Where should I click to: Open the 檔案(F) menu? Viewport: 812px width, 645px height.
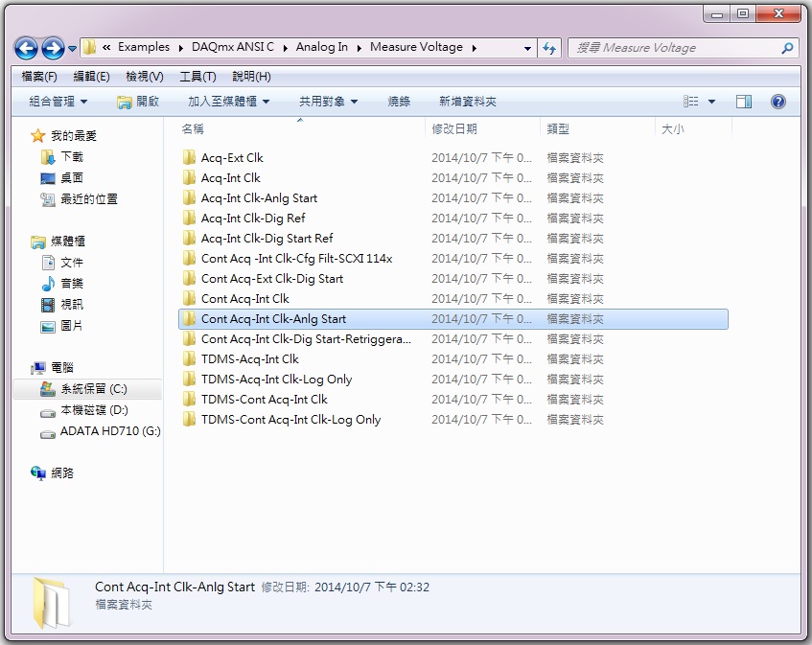39,77
